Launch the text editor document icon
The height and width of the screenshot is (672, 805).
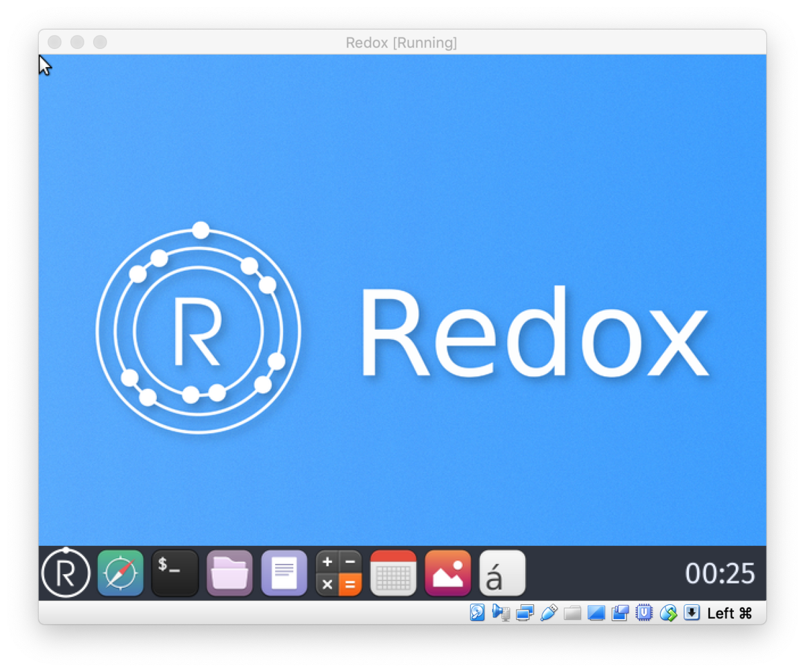(x=284, y=573)
